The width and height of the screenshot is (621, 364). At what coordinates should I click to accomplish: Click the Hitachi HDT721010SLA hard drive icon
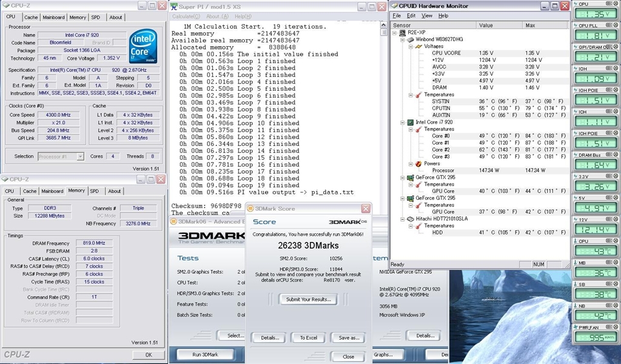[x=411, y=219]
